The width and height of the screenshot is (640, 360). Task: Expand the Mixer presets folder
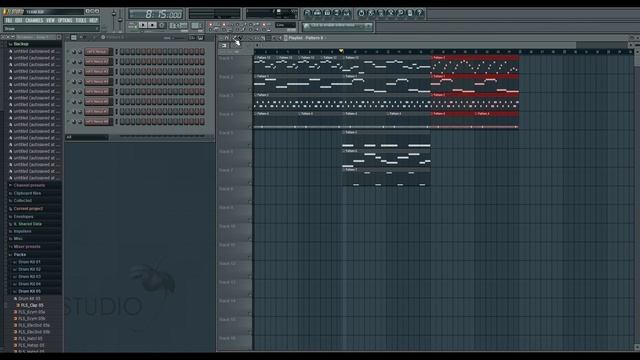pos(27,247)
